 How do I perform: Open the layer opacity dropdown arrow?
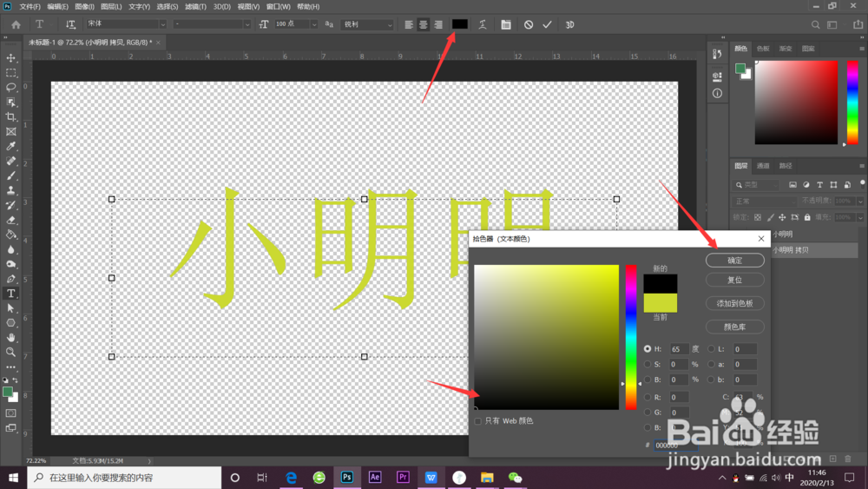[x=859, y=201]
